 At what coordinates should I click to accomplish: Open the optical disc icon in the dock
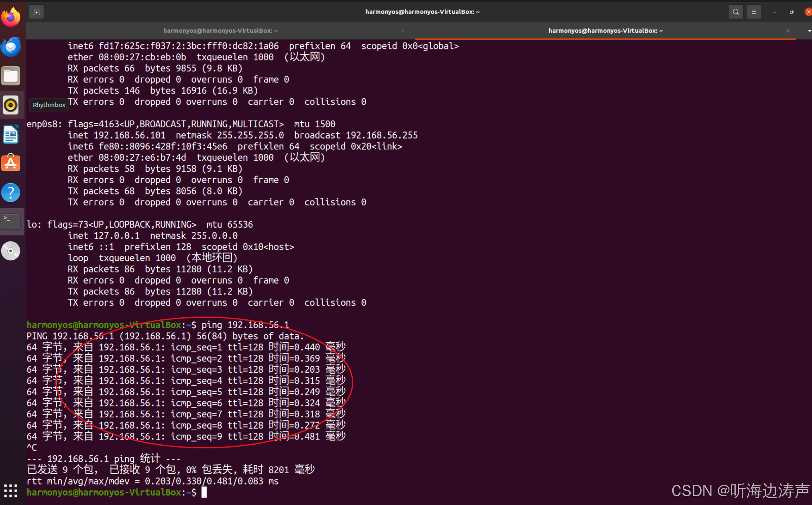pyautogui.click(x=11, y=251)
